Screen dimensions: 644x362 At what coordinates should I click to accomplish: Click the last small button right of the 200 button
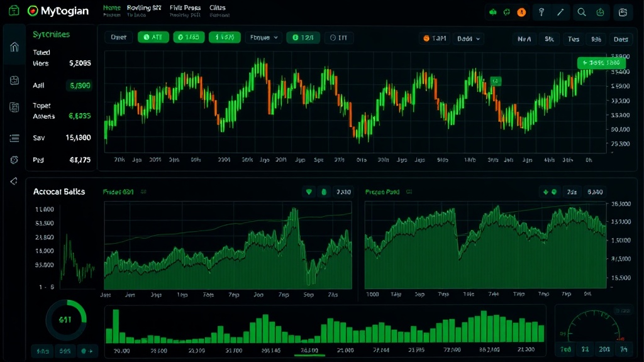point(624,349)
